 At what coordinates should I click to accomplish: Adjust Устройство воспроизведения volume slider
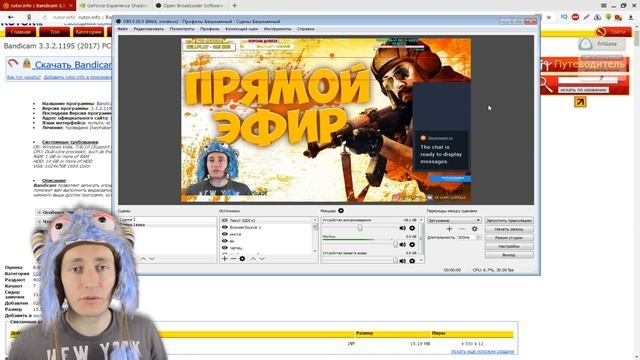(360, 228)
